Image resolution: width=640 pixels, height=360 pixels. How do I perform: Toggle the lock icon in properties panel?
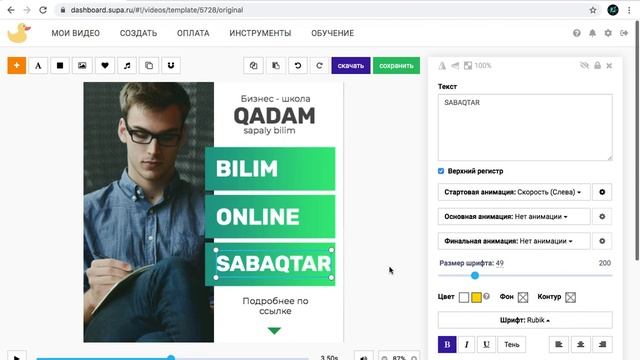click(x=598, y=65)
